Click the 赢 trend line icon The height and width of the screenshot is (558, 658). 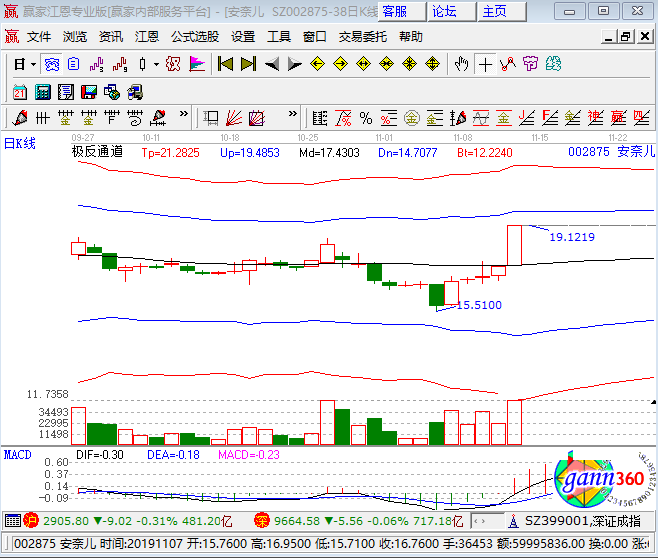619,118
